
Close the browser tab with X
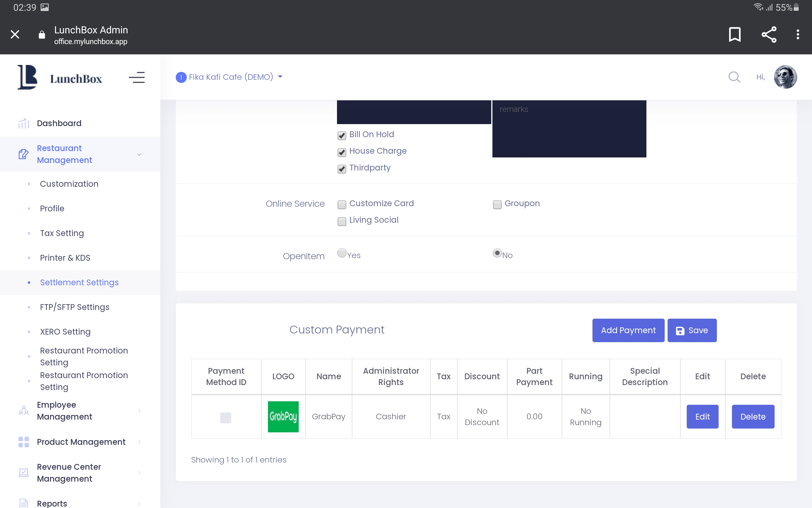tap(15, 34)
